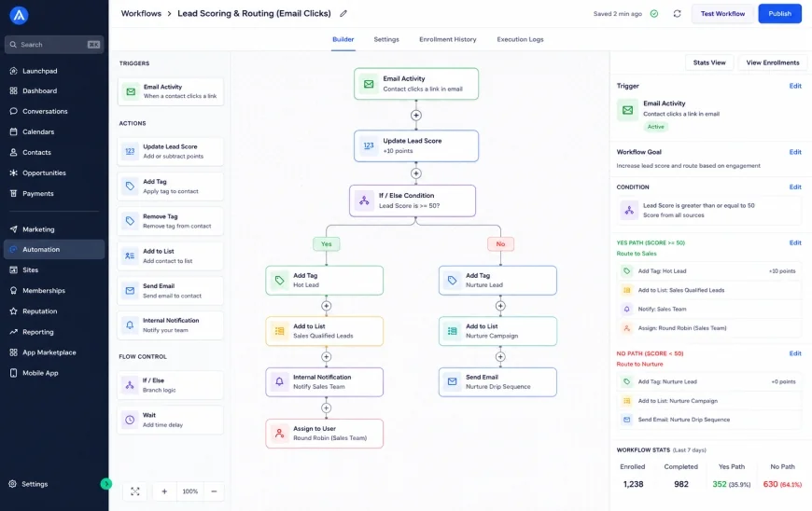812x511 pixels.
Task: Add step after the Update Lead Score node
Action: 416,173
